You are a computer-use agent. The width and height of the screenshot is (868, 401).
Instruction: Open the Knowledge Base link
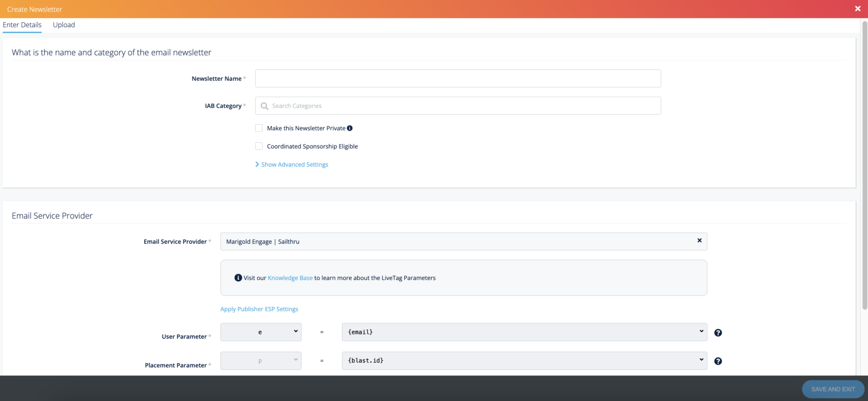click(290, 278)
